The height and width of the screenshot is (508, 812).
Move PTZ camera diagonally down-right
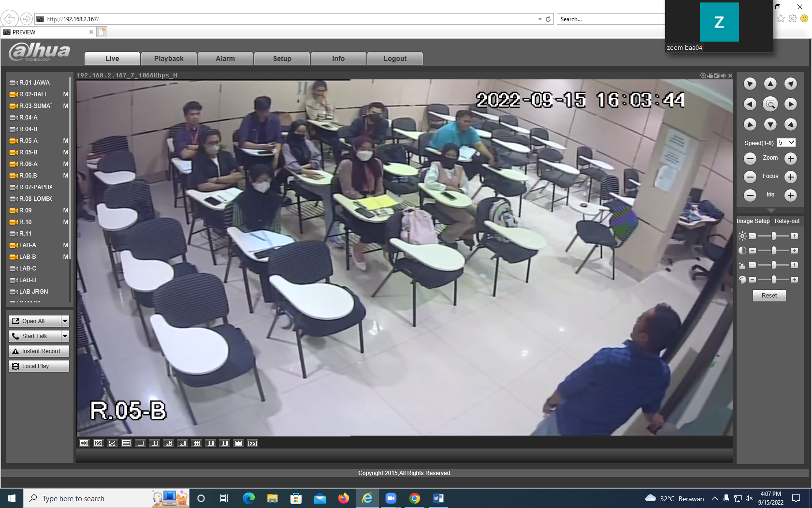[791, 124]
